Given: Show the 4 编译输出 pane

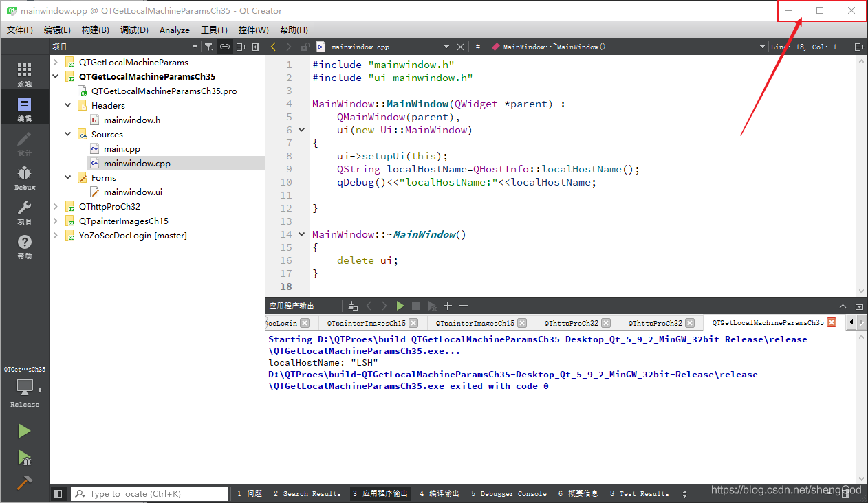Looking at the screenshot, I should tap(439, 493).
